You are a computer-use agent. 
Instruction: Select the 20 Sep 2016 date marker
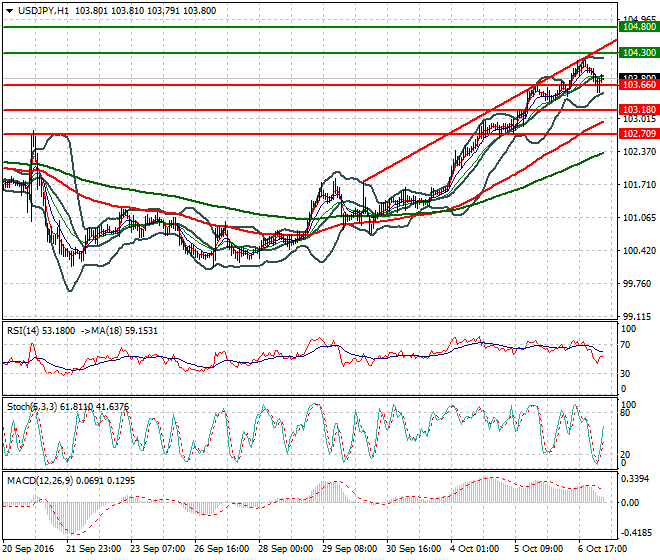[x=29, y=549]
